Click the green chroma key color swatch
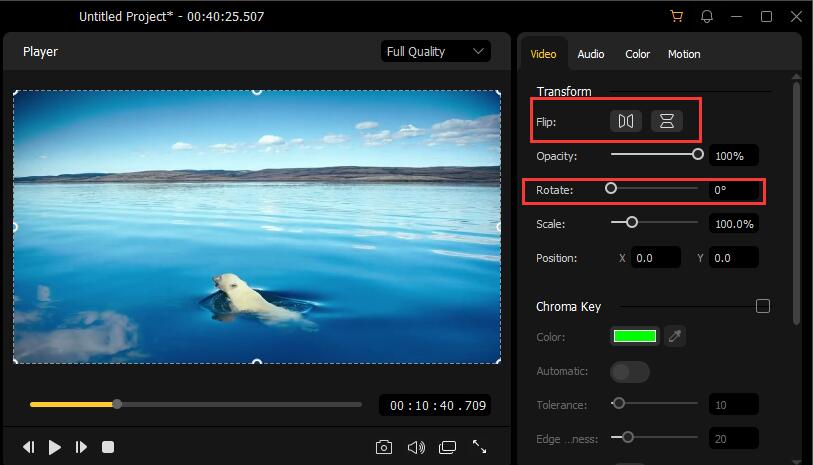813x465 pixels. (x=635, y=337)
